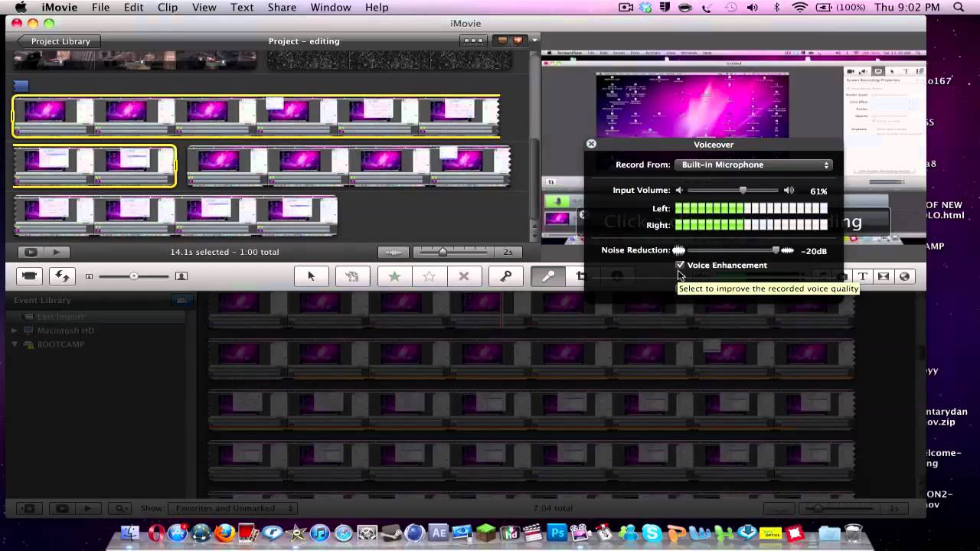Open After Effects from the dock
The image size is (980, 551).
439,533
